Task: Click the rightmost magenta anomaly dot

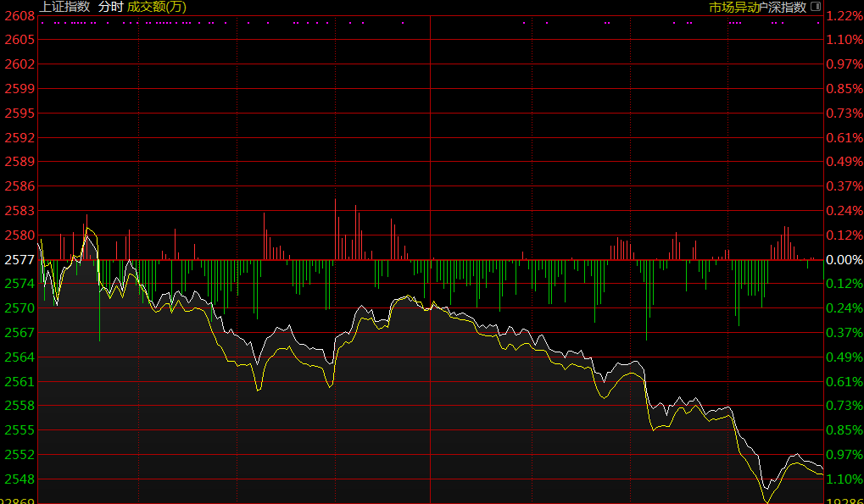Action: coord(818,23)
